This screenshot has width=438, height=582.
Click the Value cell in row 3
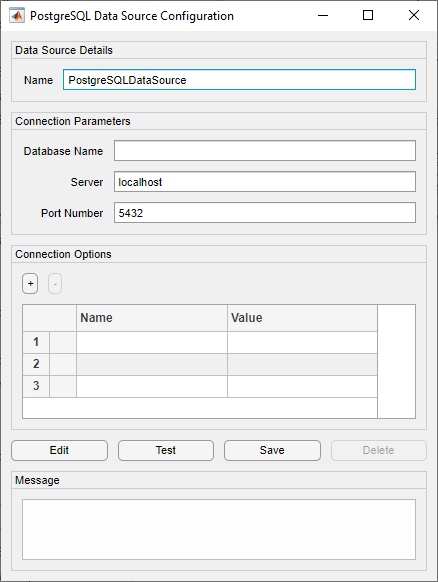click(x=302, y=386)
